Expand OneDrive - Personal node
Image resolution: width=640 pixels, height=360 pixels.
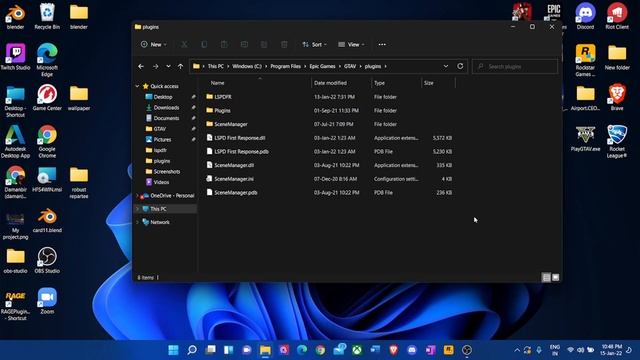138,196
